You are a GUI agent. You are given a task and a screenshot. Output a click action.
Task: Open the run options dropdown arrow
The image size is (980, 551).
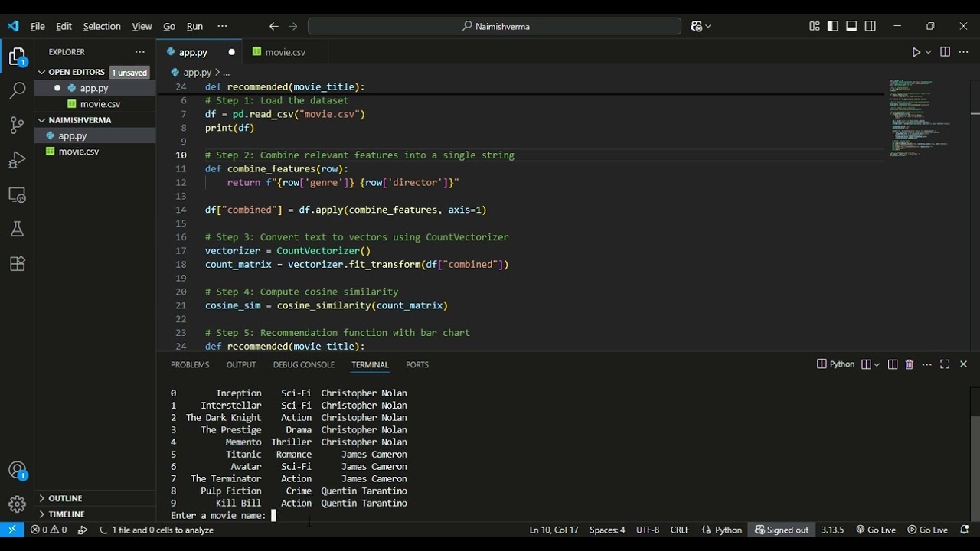pyautogui.click(x=929, y=52)
